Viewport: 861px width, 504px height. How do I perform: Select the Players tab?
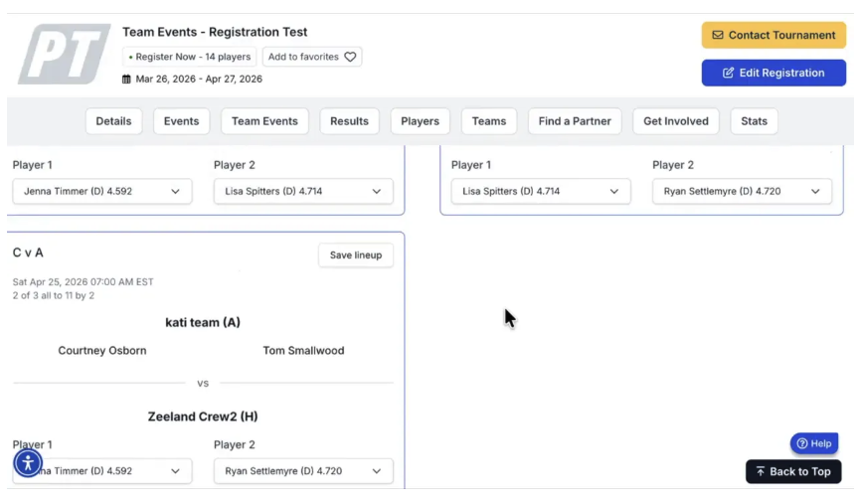tap(421, 121)
